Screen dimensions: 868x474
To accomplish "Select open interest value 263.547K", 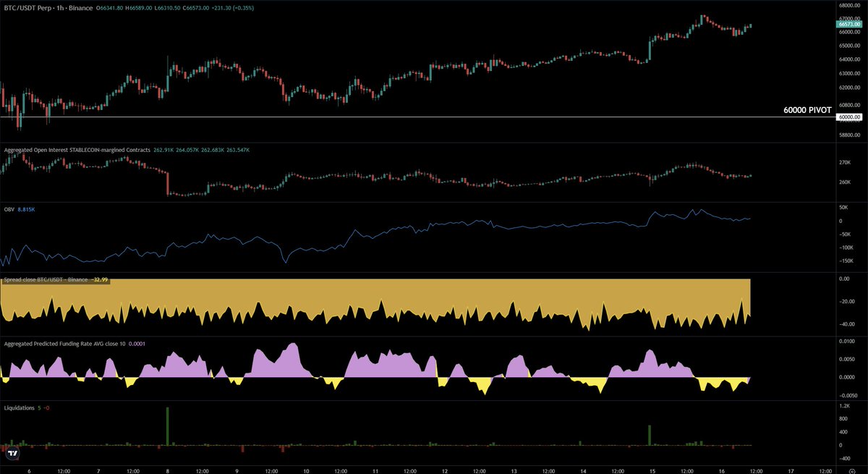I will point(237,150).
